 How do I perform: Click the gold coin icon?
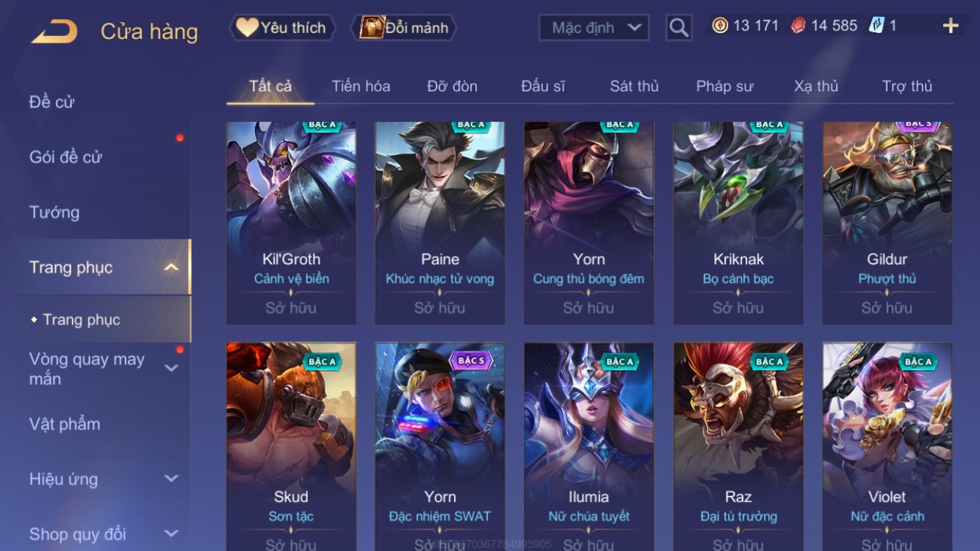(720, 26)
